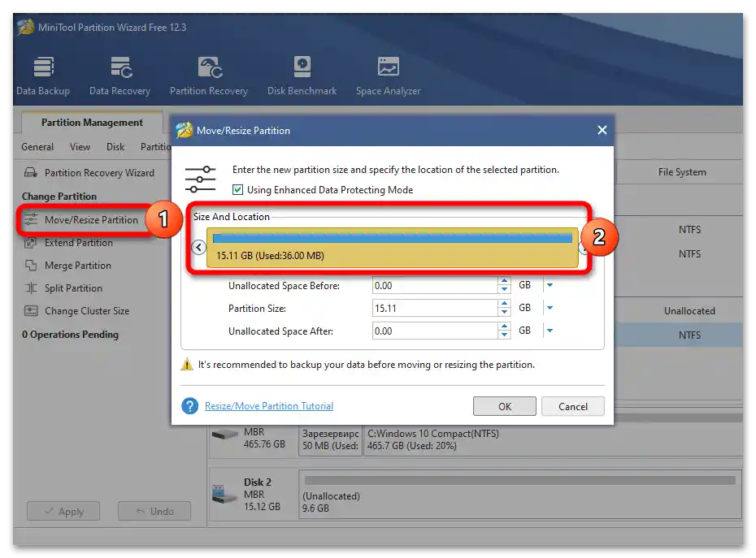Open the Data Backup tool
This screenshot has height=558, width=756.
coord(43,76)
